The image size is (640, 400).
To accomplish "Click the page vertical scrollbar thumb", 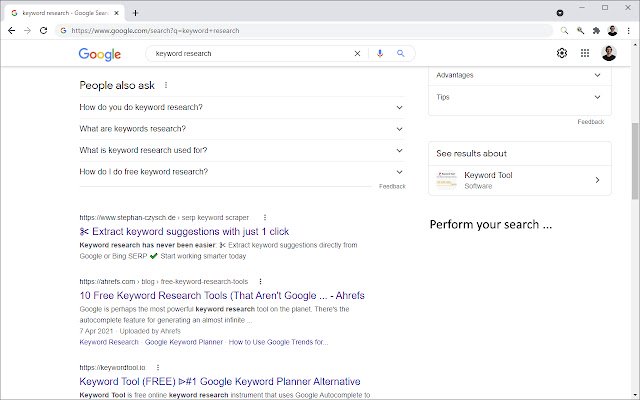I will pos(635,161).
